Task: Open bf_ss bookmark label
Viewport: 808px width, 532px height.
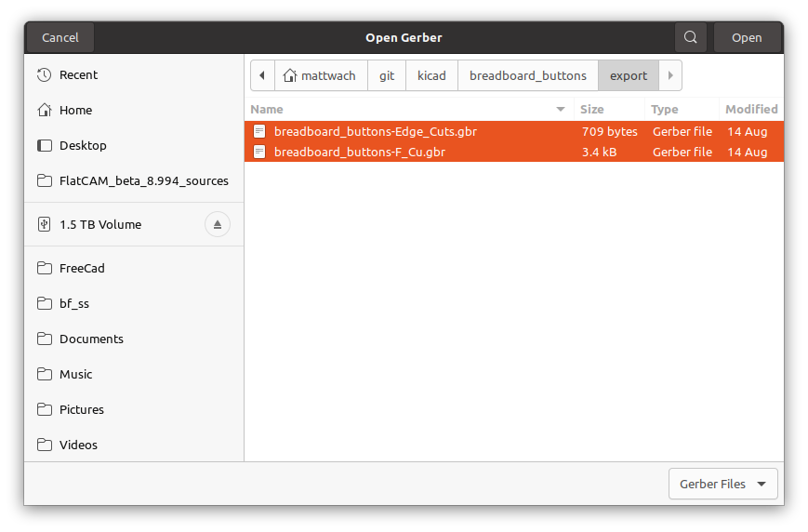Action: tap(74, 303)
